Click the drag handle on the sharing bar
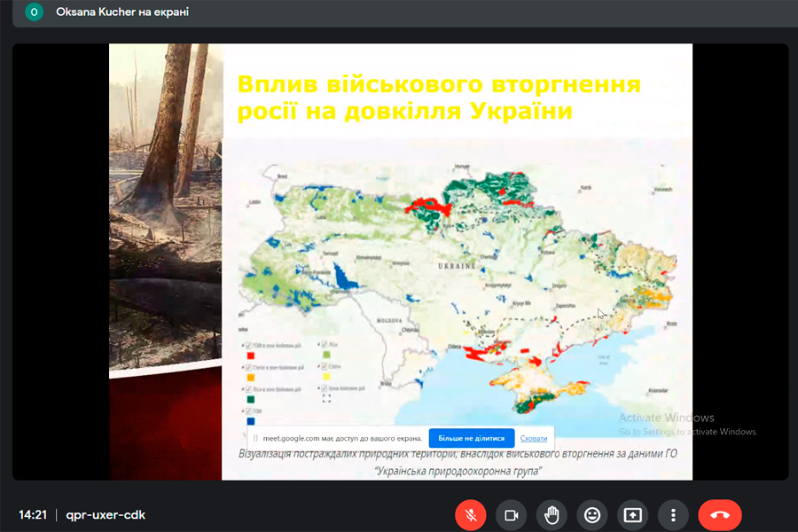 click(x=255, y=438)
